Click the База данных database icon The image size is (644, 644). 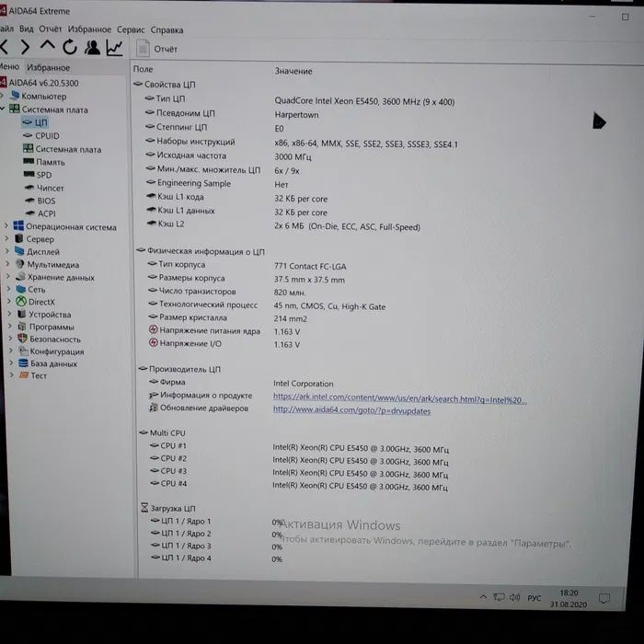click(x=23, y=363)
